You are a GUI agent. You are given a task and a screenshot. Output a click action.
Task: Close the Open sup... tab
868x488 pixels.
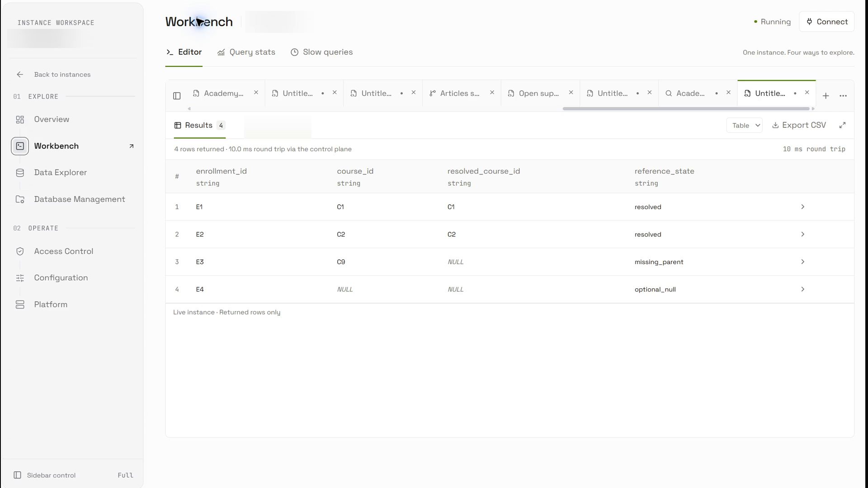571,93
